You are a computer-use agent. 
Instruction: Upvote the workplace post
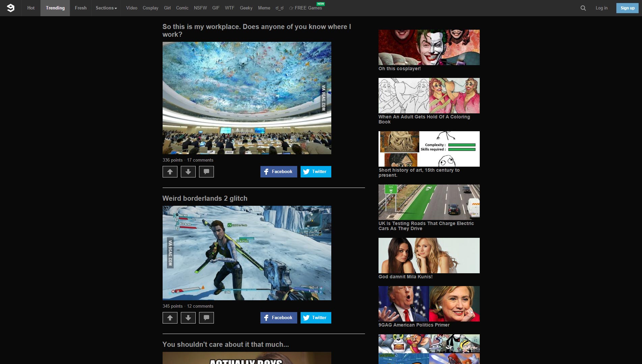coord(170,172)
